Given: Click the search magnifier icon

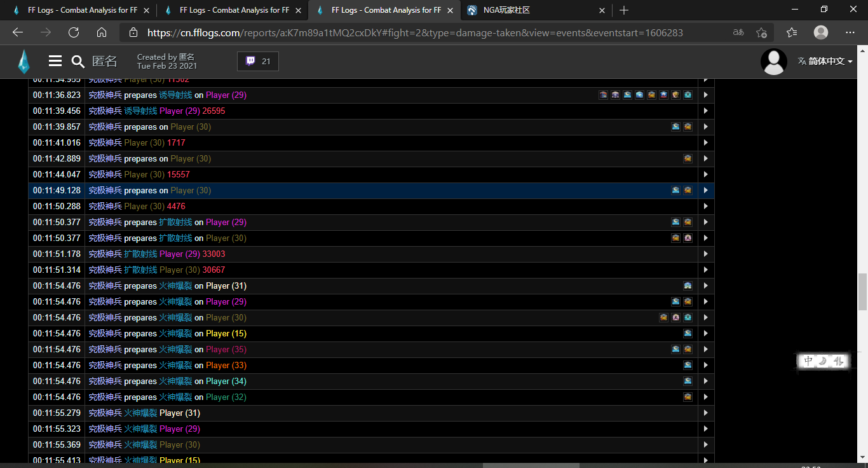Looking at the screenshot, I should 78,61.
